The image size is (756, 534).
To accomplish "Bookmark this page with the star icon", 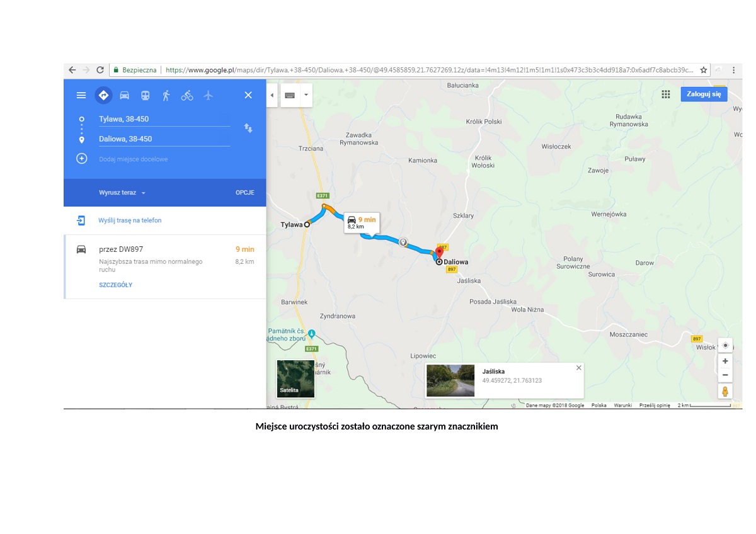I will tap(704, 70).
